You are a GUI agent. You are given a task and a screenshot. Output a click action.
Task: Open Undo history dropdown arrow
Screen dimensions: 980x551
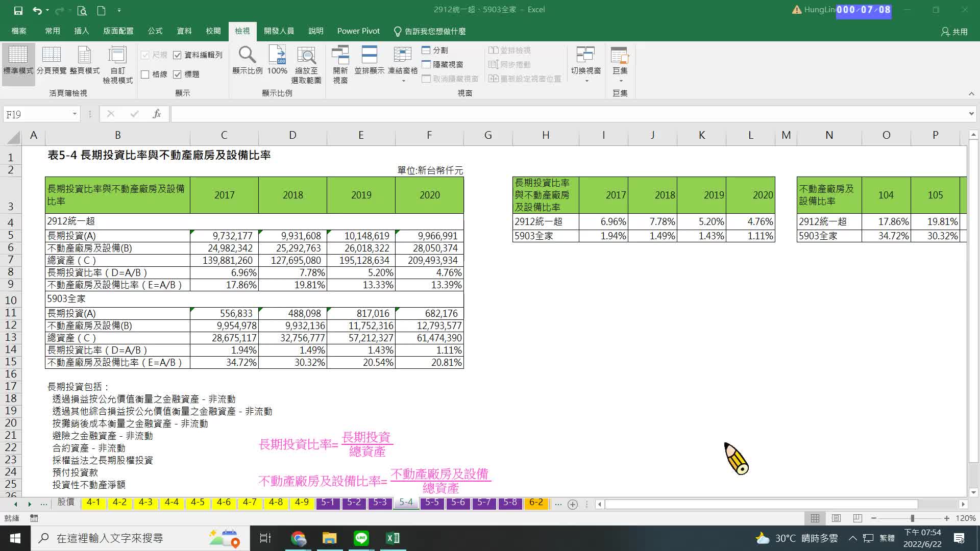[47, 10]
